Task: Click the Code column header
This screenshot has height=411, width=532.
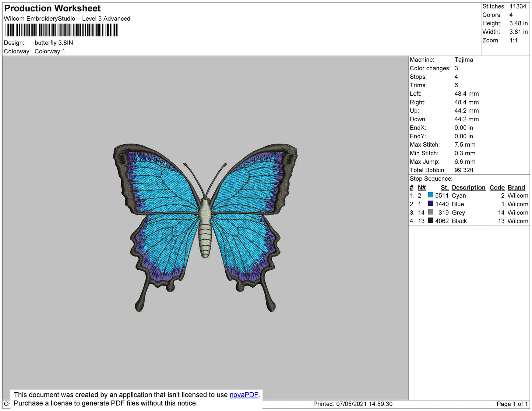Action: [x=497, y=187]
